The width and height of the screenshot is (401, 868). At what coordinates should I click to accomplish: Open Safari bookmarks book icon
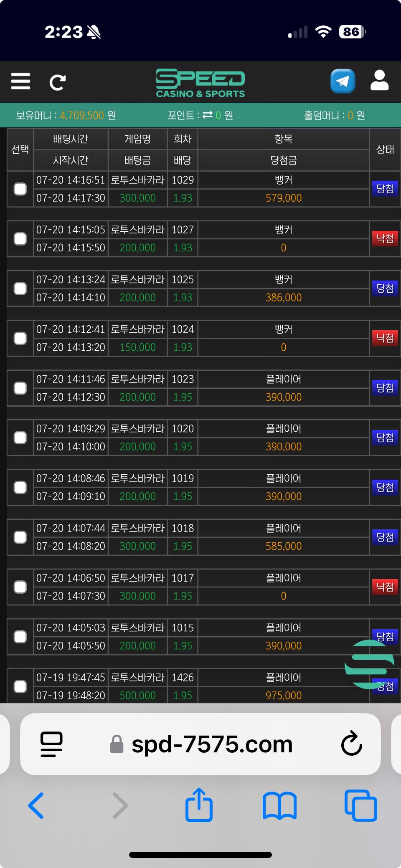tap(279, 806)
